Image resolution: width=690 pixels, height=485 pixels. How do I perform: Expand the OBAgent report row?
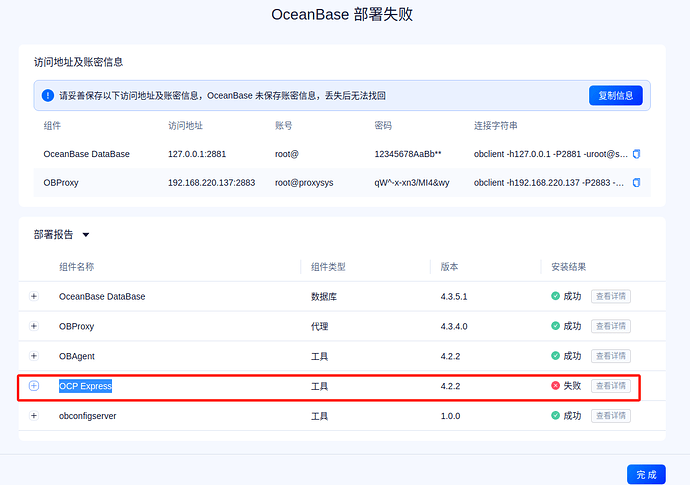tap(34, 356)
